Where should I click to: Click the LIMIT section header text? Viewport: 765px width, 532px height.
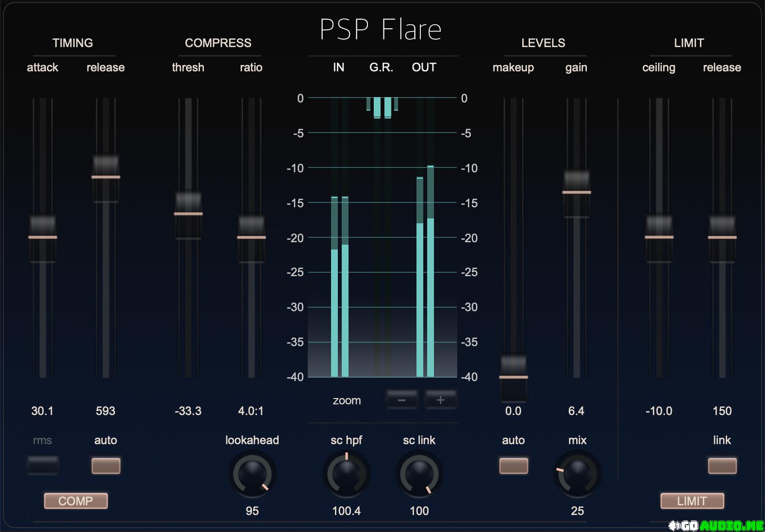tap(689, 43)
